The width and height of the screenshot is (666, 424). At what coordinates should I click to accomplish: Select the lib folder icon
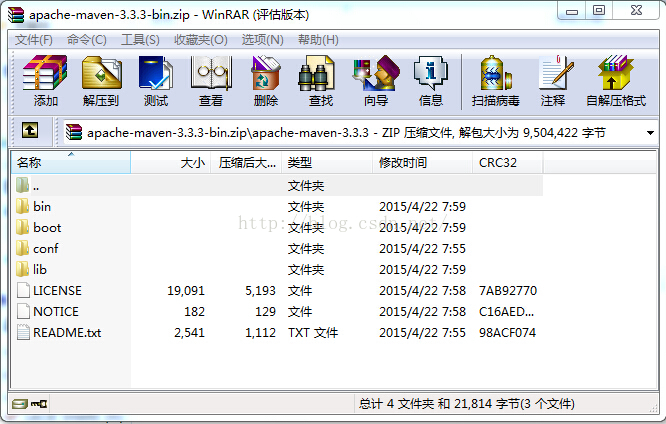click(x=22, y=269)
